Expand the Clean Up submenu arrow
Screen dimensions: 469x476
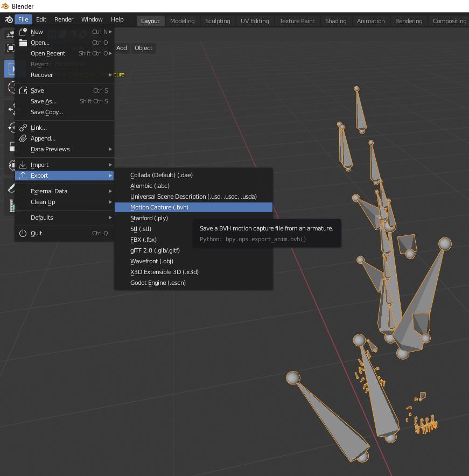tap(110, 202)
